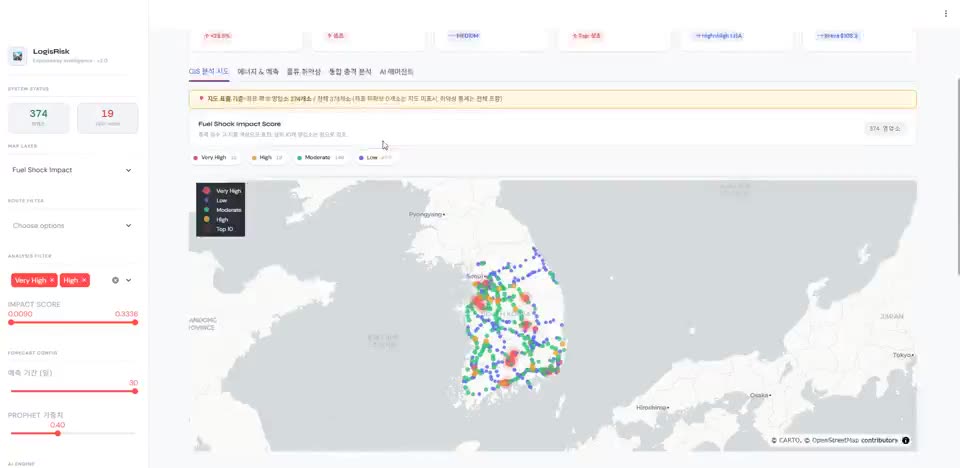Screen dimensions: 960x468
Task: Remove the High filter tag
Action: click(x=84, y=280)
